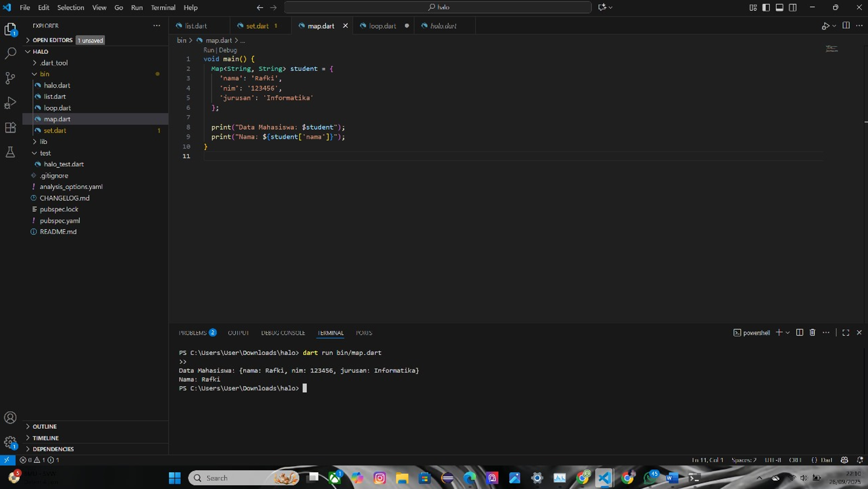This screenshot has height=489, width=868.
Task: Expand the lib folder
Action: tap(44, 141)
